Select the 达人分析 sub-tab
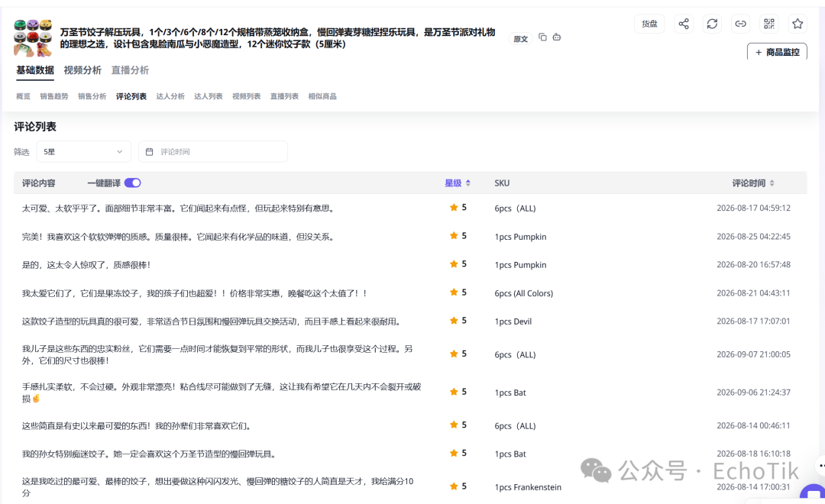The image size is (825, 504). (x=170, y=96)
